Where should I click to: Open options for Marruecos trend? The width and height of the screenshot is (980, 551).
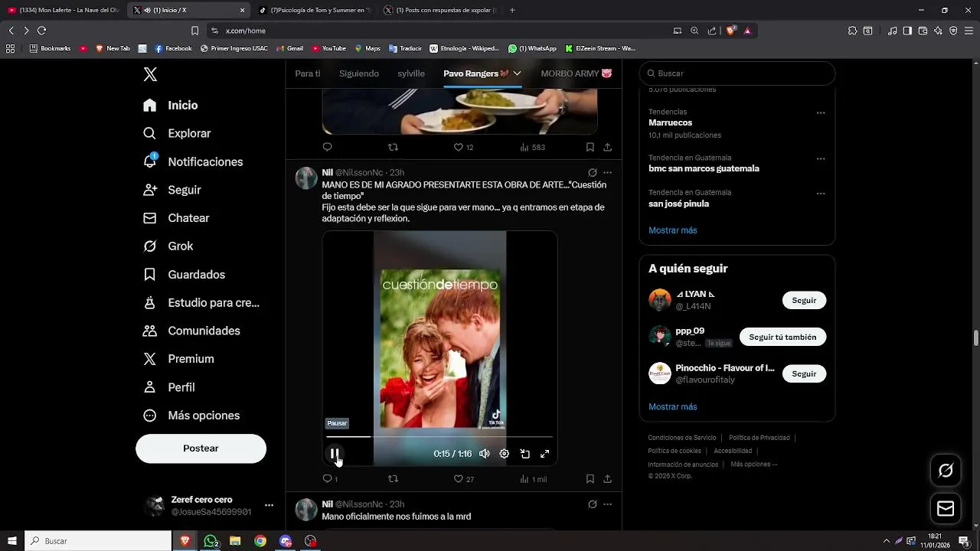pos(821,112)
